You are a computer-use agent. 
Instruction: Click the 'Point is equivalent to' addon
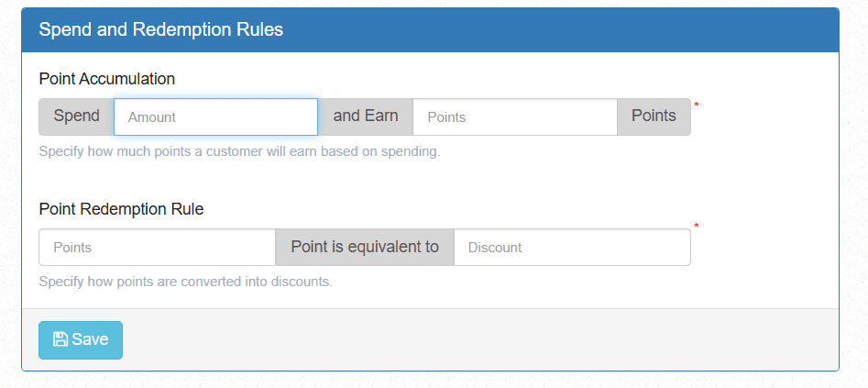point(365,248)
